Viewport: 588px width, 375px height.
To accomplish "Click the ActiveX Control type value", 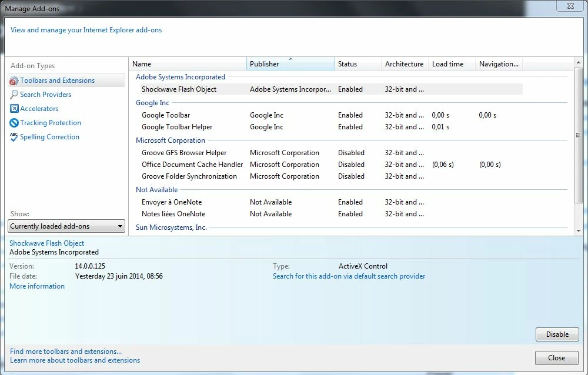I will pyautogui.click(x=363, y=266).
